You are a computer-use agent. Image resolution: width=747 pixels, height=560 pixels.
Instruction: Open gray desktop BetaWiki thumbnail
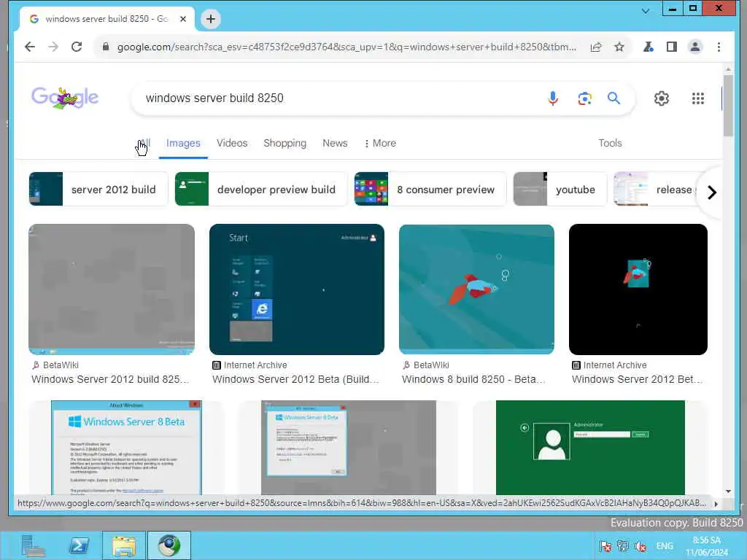coord(112,289)
